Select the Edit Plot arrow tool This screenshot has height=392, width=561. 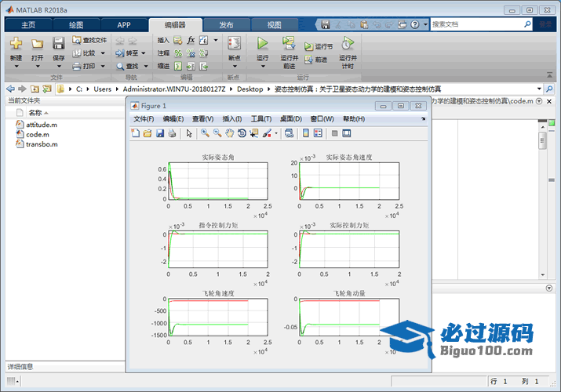click(189, 133)
